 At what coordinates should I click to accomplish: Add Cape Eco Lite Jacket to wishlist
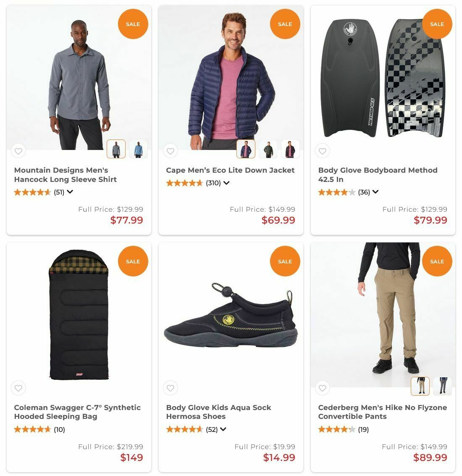click(170, 151)
